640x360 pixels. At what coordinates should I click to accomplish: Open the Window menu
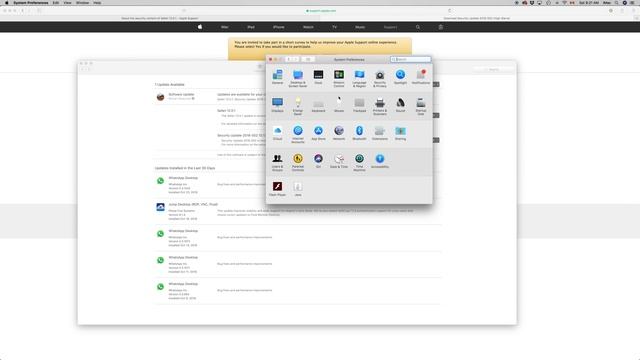(x=82, y=3)
